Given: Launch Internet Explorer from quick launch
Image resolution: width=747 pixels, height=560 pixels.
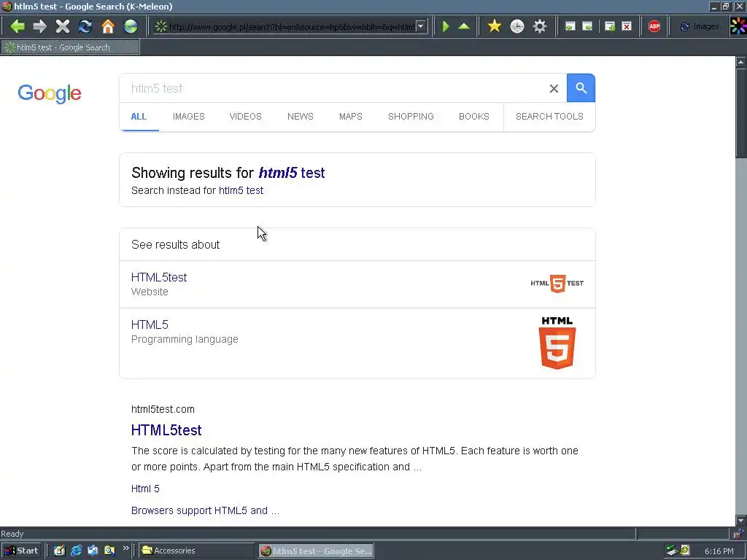Looking at the screenshot, I should coord(76,551).
